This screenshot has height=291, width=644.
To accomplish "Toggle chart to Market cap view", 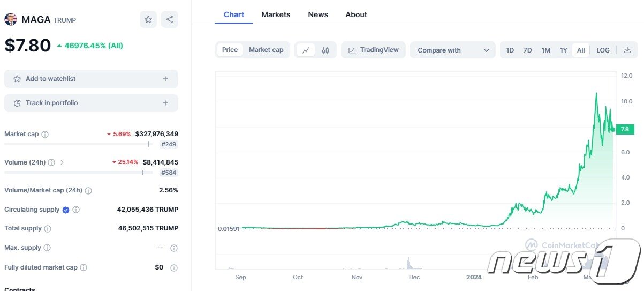I will pyautogui.click(x=266, y=50).
